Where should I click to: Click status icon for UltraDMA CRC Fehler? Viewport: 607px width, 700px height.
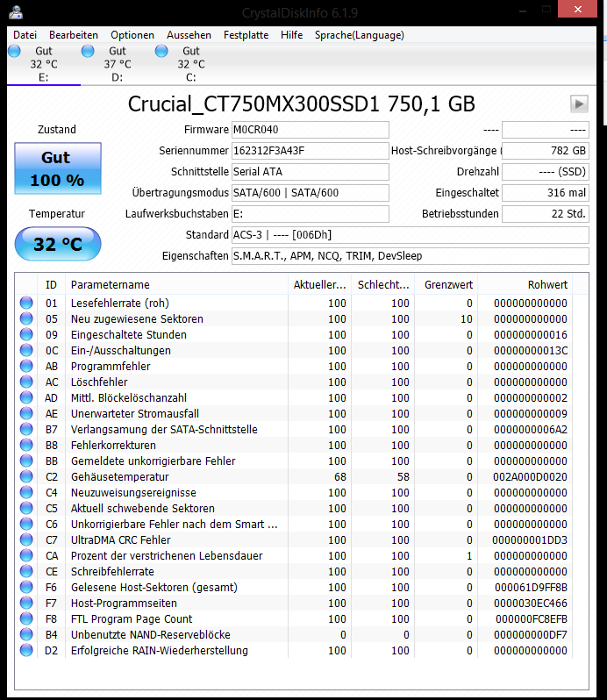pos(26,539)
